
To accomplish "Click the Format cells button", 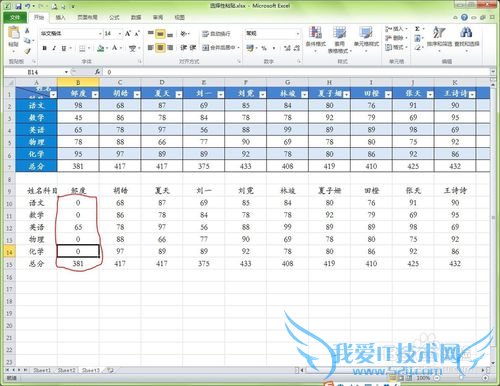I will pyautogui.click(x=396, y=47).
